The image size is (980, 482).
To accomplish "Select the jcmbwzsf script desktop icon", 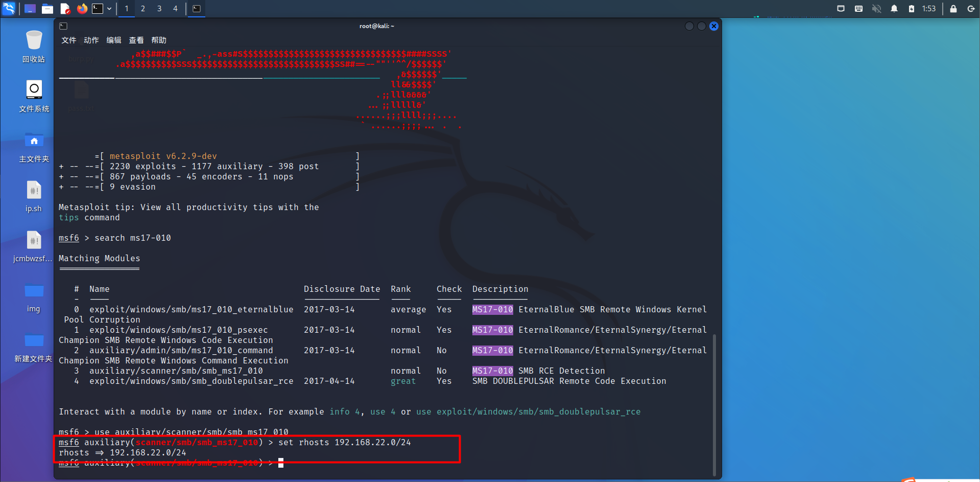I will click(34, 246).
